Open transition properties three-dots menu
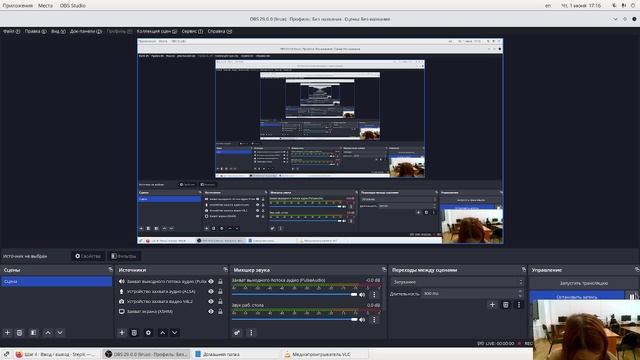Image resolution: width=640 pixels, height=360 pixels. pyautogui.click(x=519, y=304)
